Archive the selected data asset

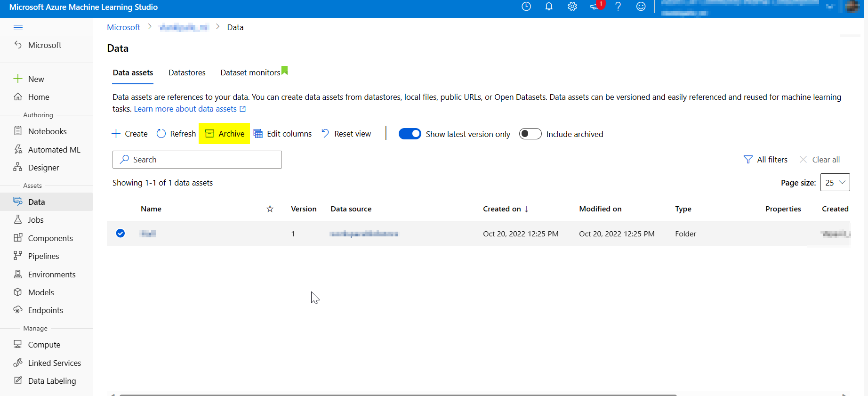225,134
